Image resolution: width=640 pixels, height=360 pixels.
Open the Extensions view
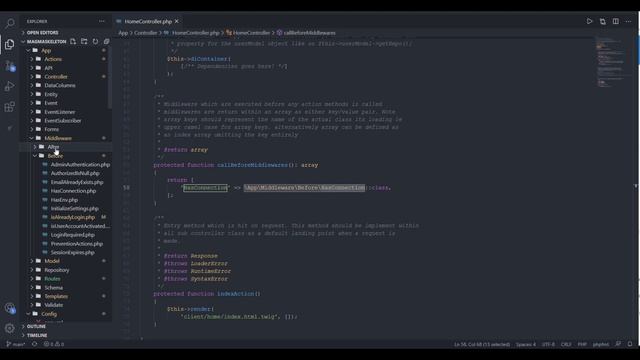point(9,107)
